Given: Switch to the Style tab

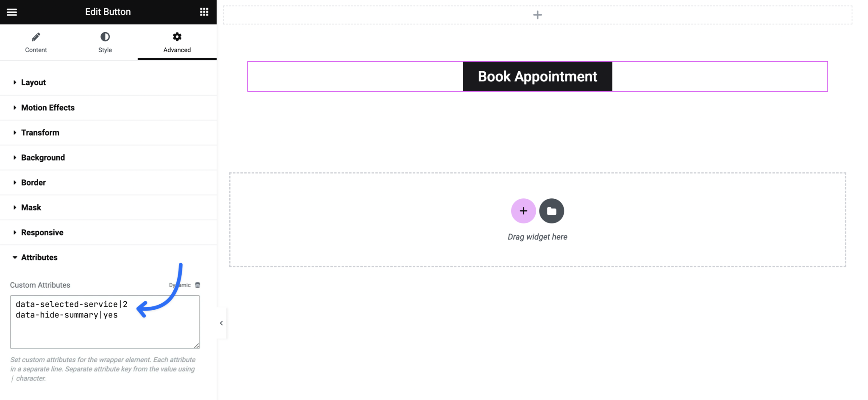Looking at the screenshot, I should (x=105, y=42).
